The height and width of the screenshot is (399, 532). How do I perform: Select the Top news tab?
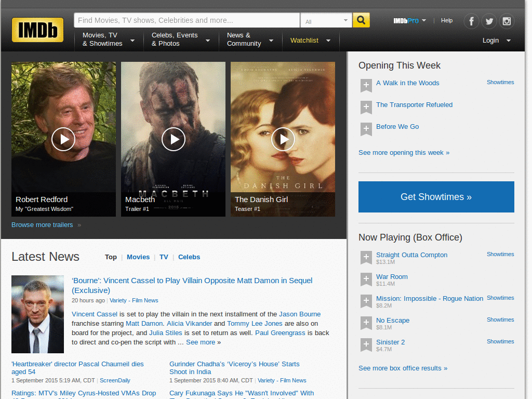[x=111, y=257]
